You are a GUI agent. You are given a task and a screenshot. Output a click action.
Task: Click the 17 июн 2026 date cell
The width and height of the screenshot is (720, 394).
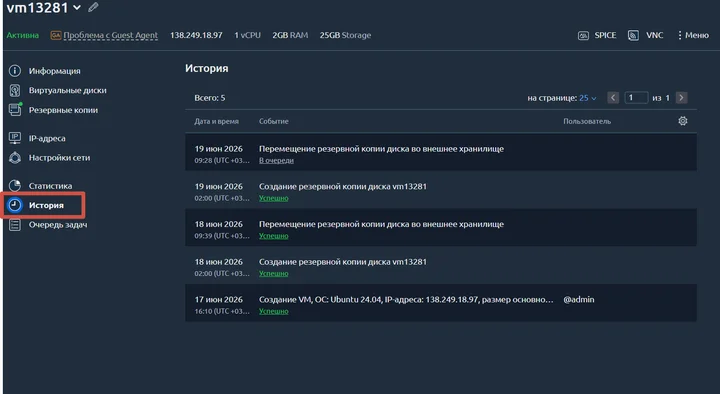pyautogui.click(x=219, y=299)
